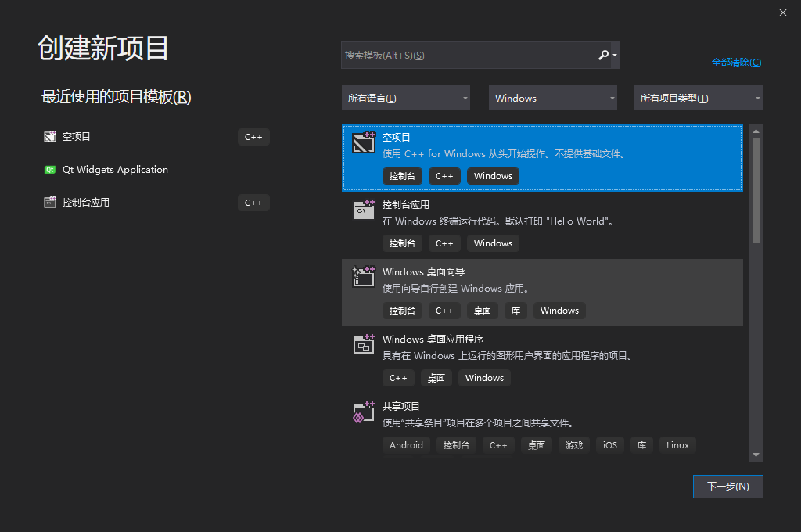Click the 库 tag under Windows 桌面向导
This screenshot has width=801, height=532.
tap(516, 311)
